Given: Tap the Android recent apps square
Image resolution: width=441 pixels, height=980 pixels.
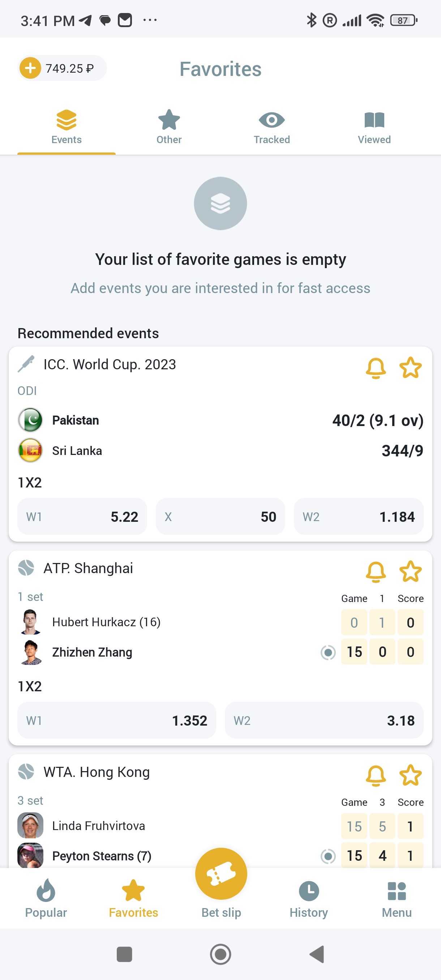Looking at the screenshot, I should click(124, 954).
